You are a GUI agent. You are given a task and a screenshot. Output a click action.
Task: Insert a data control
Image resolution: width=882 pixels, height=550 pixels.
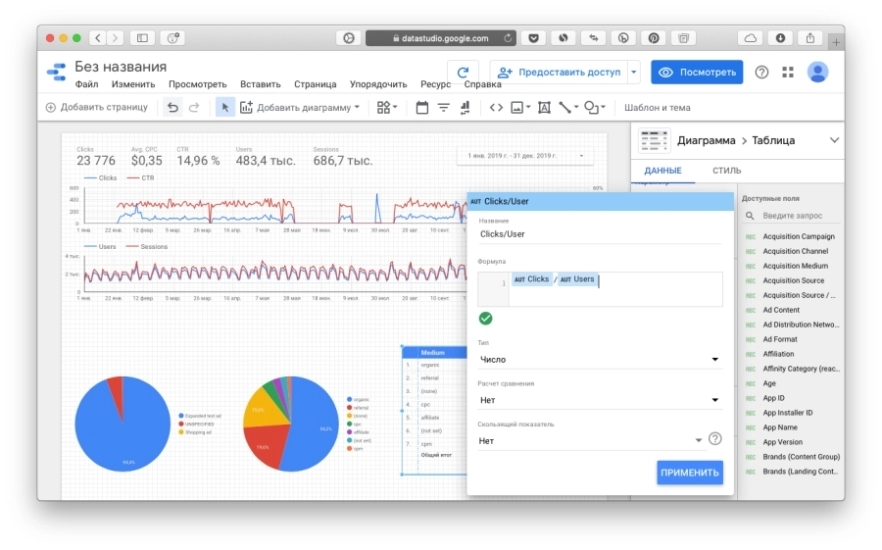point(465,107)
